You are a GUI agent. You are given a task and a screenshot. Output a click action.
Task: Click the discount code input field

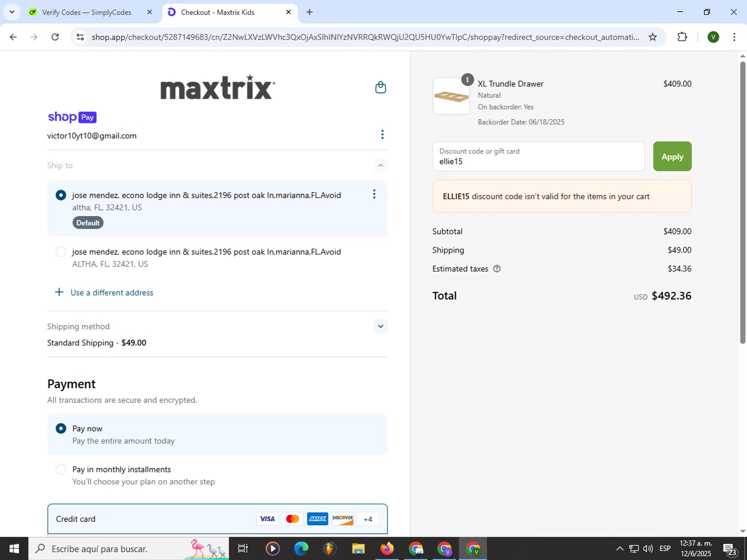coord(538,156)
